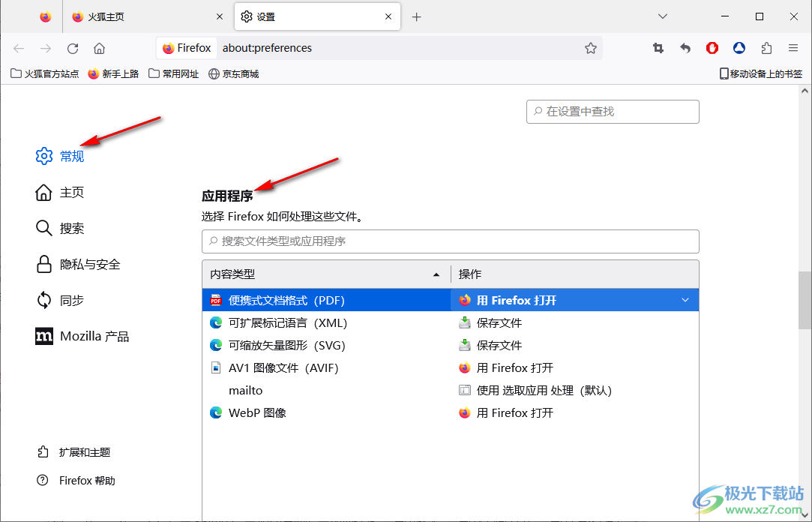Click the back navigation arrow
Viewport: 812px width, 522px height.
coord(19,48)
